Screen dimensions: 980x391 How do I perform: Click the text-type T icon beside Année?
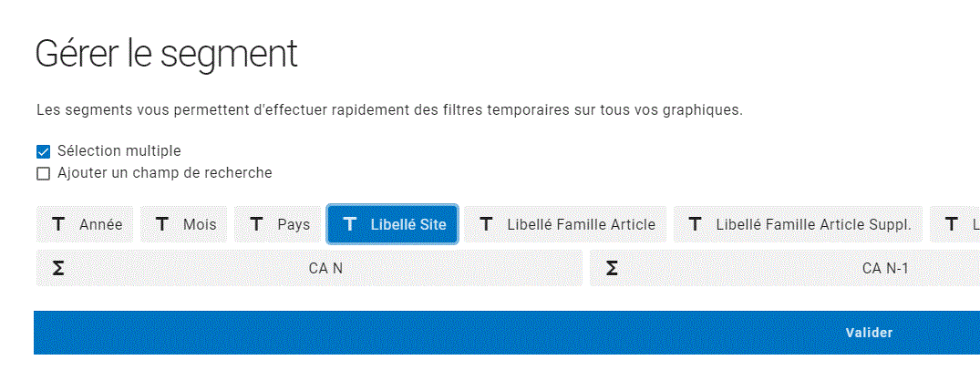[x=58, y=224]
